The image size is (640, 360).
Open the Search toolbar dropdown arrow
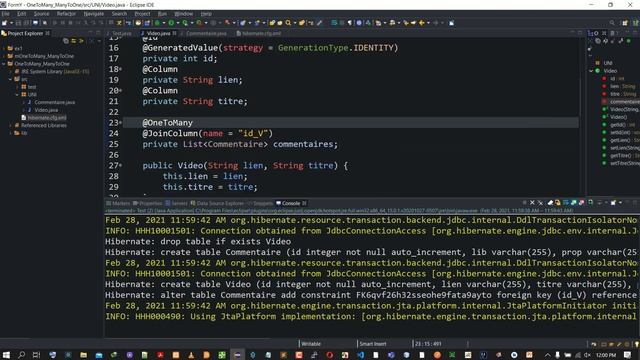pos(294,23)
